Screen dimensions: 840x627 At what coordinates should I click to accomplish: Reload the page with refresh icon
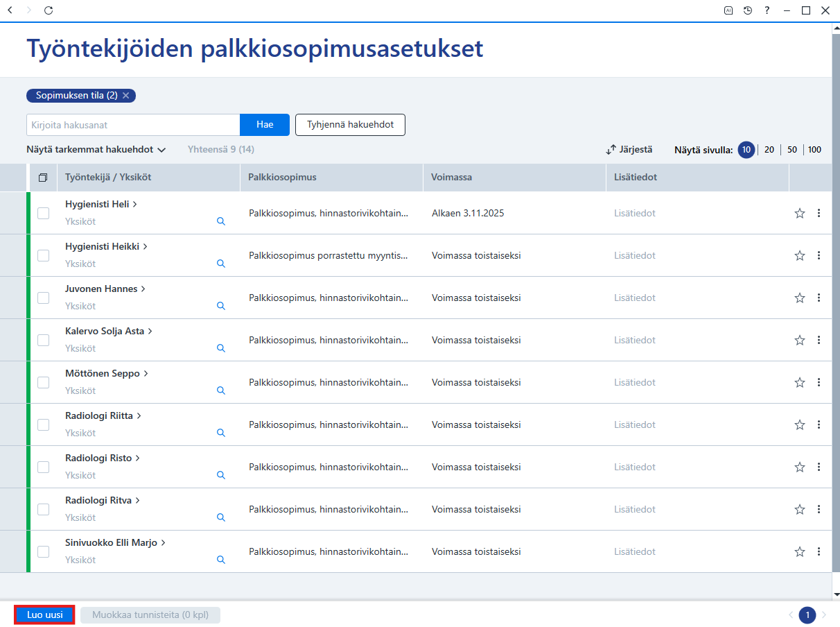click(x=48, y=10)
